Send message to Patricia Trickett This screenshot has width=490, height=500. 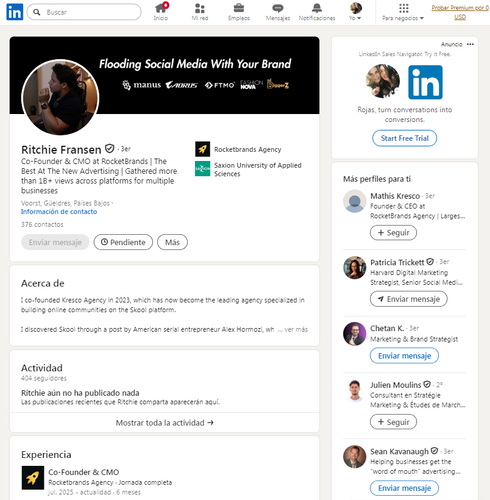click(409, 299)
